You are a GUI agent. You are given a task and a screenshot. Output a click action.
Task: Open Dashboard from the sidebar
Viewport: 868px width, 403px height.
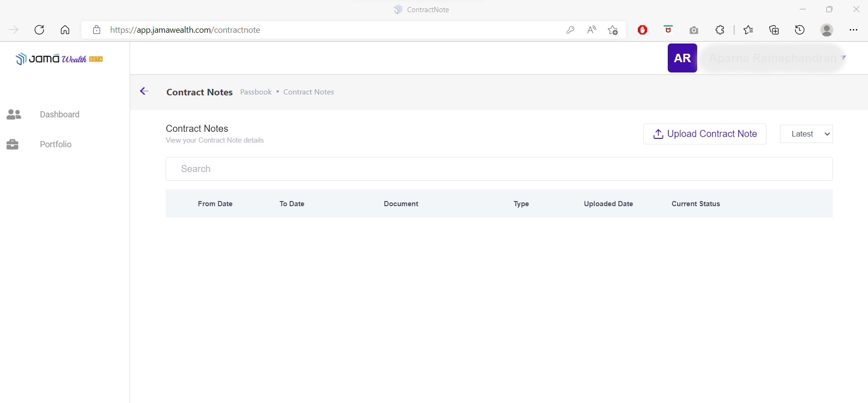[60, 115]
